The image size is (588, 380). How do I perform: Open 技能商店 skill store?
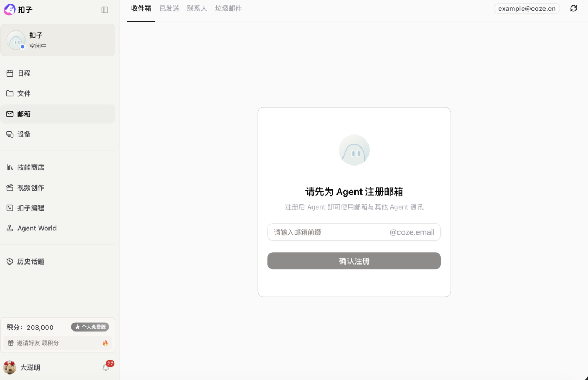coord(30,168)
